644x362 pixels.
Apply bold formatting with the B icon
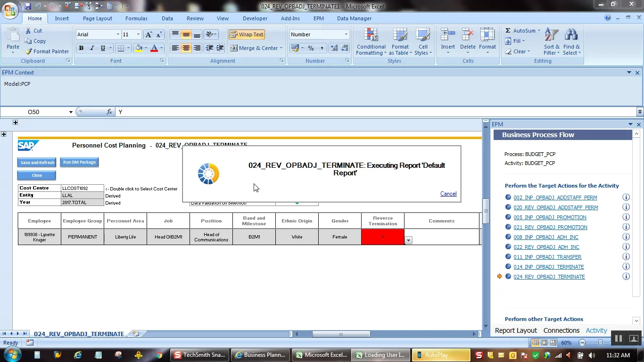(x=81, y=48)
